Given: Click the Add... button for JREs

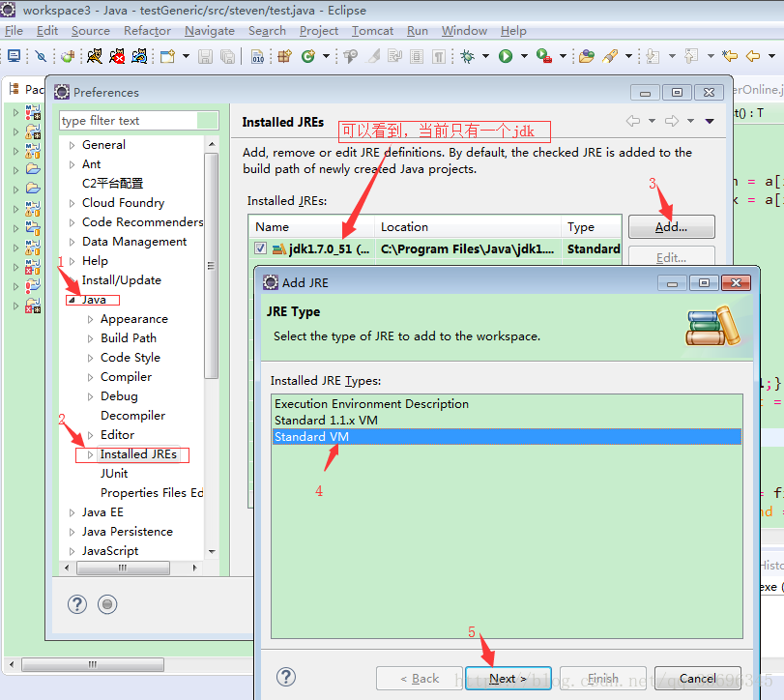Looking at the screenshot, I should click(x=672, y=227).
